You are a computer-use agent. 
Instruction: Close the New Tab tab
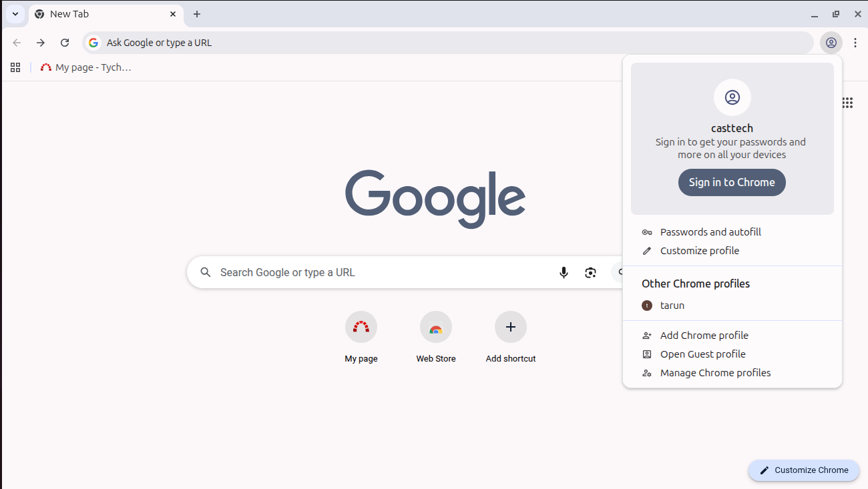click(173, 14)
